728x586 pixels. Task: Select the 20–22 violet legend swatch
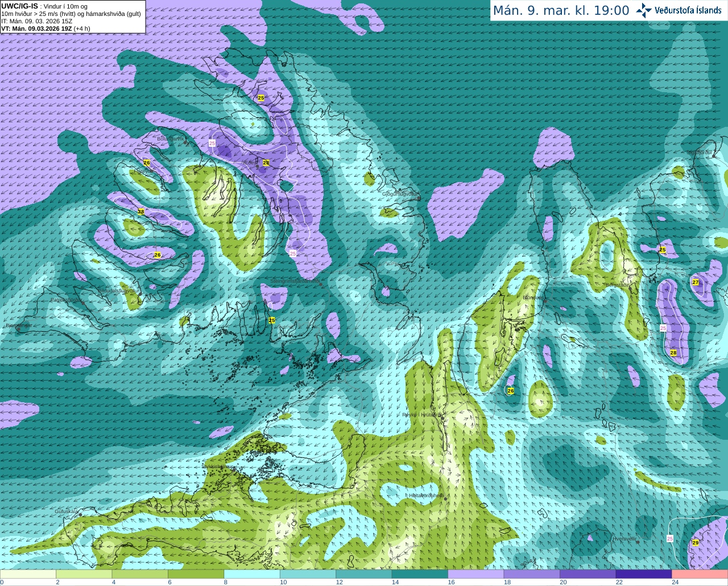588,574
